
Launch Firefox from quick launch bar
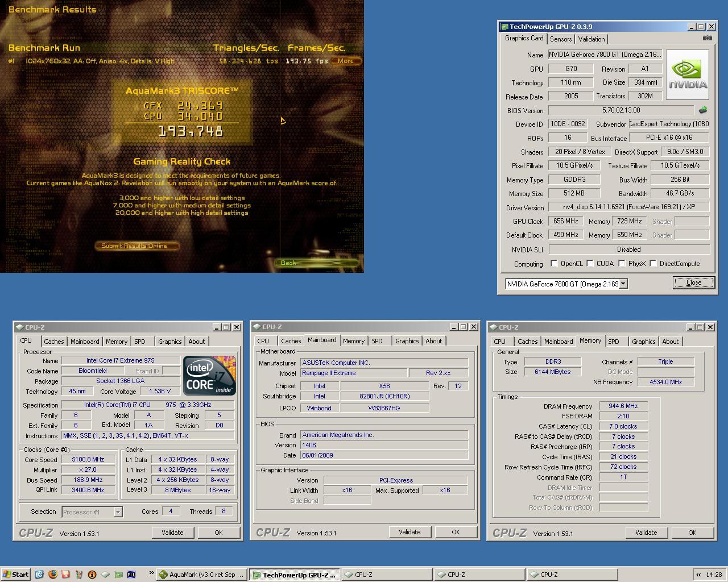[x=52, y=575]
